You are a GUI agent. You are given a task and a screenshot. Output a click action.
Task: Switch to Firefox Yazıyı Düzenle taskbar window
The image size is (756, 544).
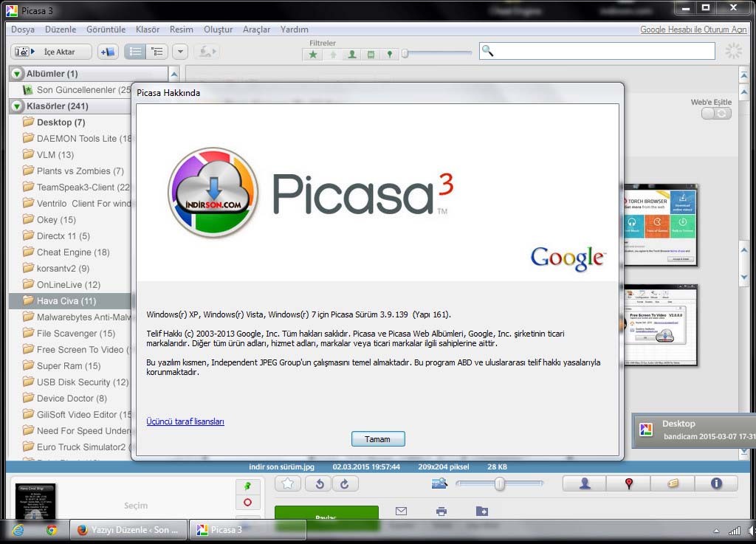pyautogui.click(x=128, y=529)
